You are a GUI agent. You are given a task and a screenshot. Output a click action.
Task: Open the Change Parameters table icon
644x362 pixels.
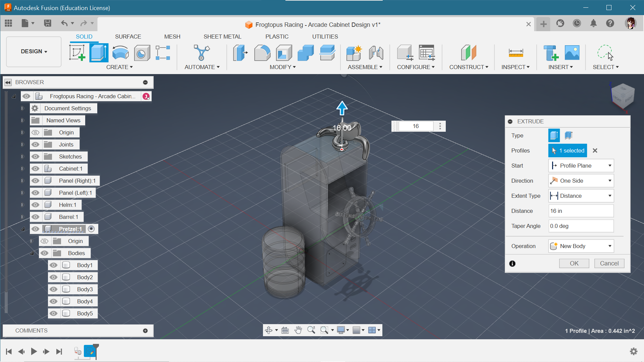tap(427, 53)
